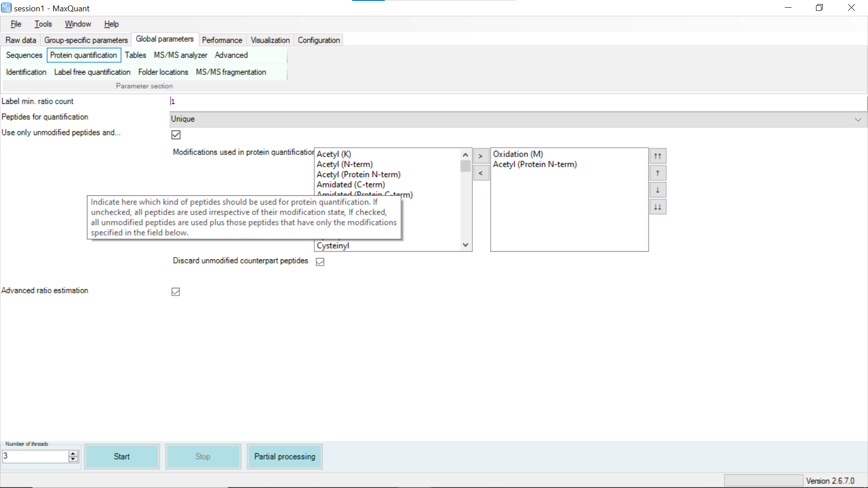Toggle Discard unmodified counterpart peptides checkbox

click(x=320, y=262)
